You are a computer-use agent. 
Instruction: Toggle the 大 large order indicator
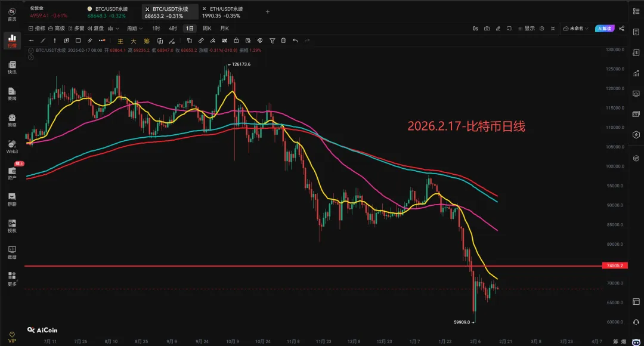pos(134,41)
